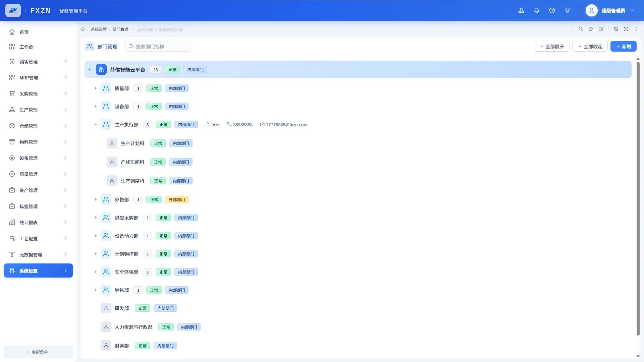Click the search magnifier in tab bar
The height and width of the screenshot is (362, 644).
581,29
